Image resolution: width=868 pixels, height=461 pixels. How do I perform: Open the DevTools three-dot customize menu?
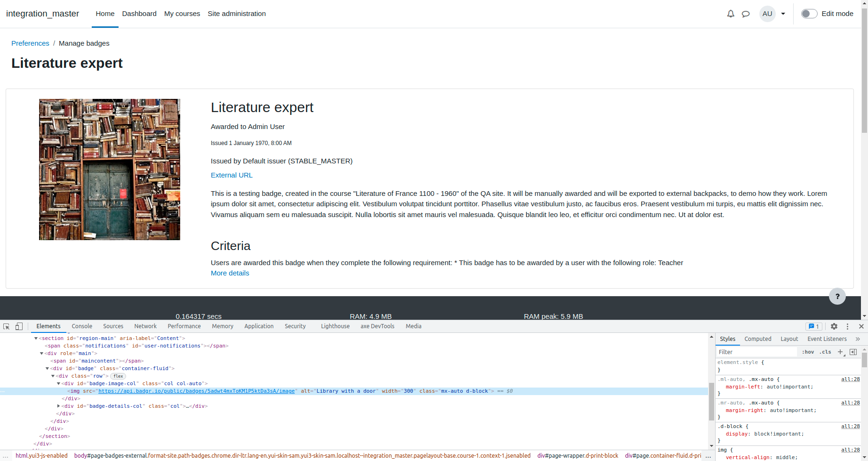click(x=848, y=326)
